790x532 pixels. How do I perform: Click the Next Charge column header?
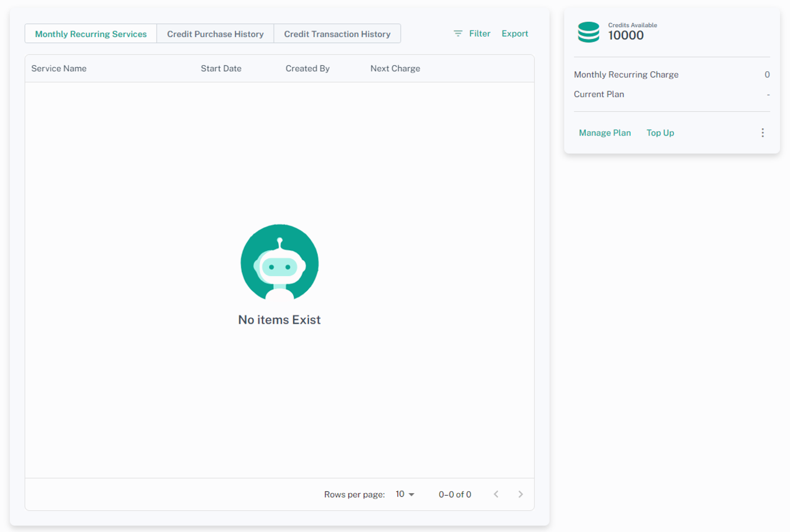(395, 68)
